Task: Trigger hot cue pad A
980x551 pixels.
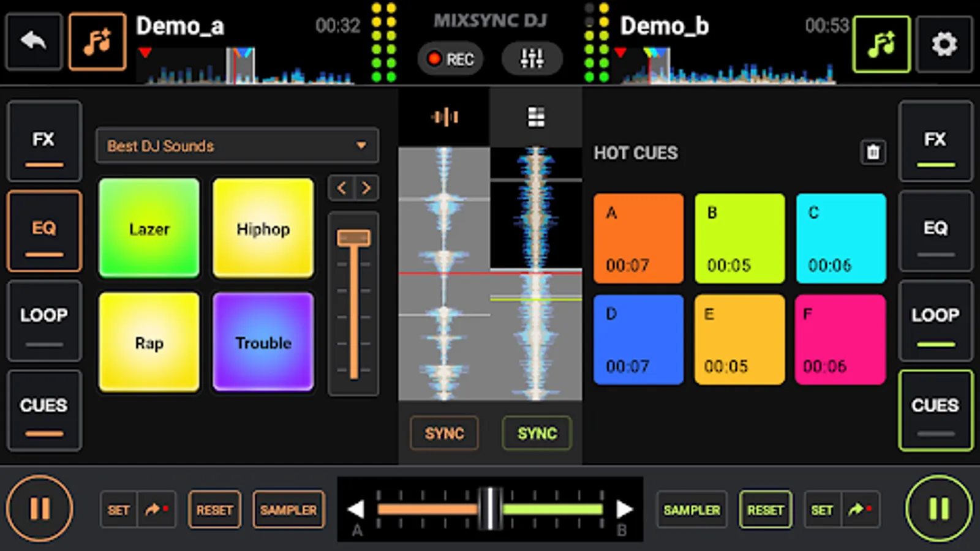Action: point(638,238)
